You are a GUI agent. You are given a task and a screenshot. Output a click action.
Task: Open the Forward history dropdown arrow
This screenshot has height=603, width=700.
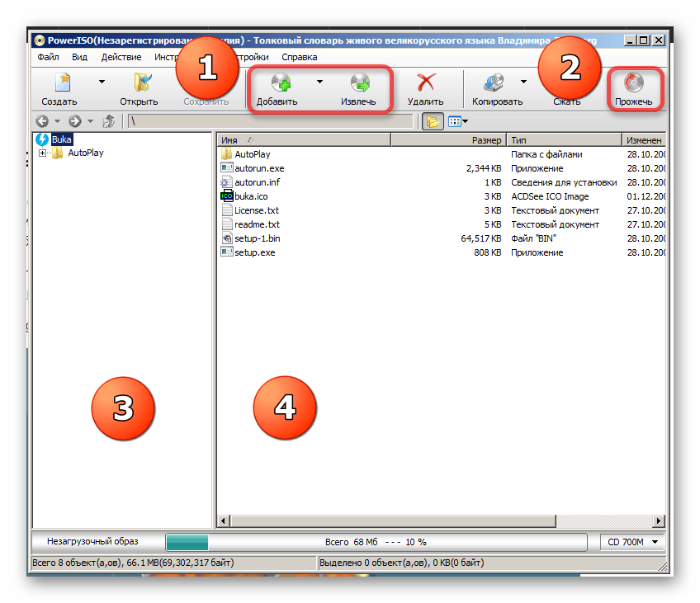(x=90, y=121)
